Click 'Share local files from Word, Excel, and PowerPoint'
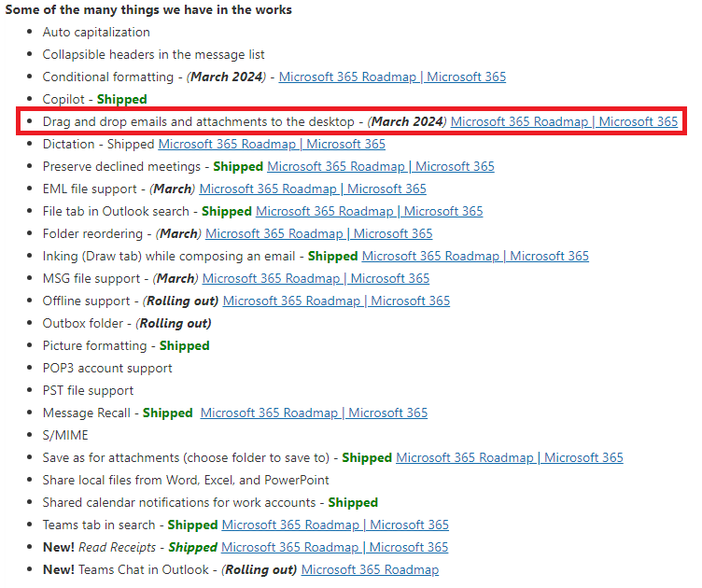This screenshot has height=588, width=702. (186, 480)
